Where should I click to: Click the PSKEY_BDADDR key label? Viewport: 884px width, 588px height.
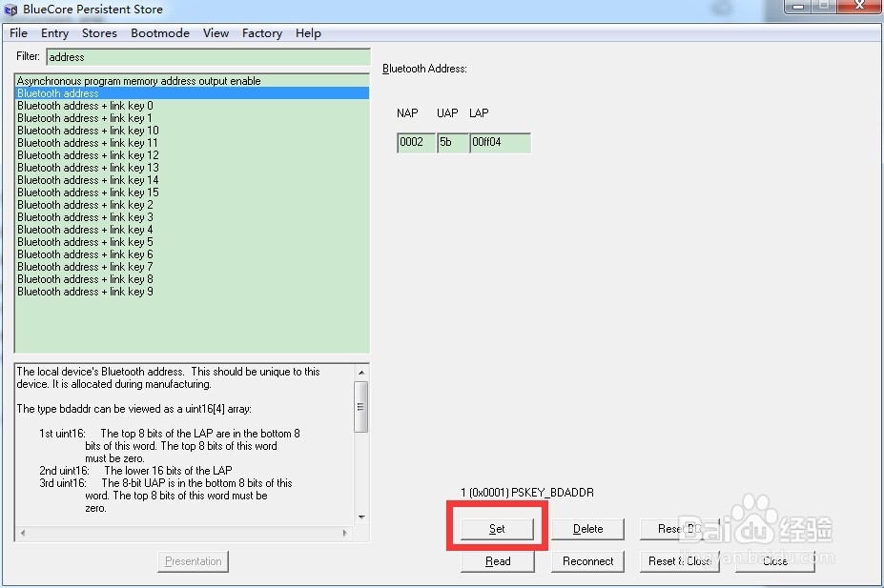(527, 493)
